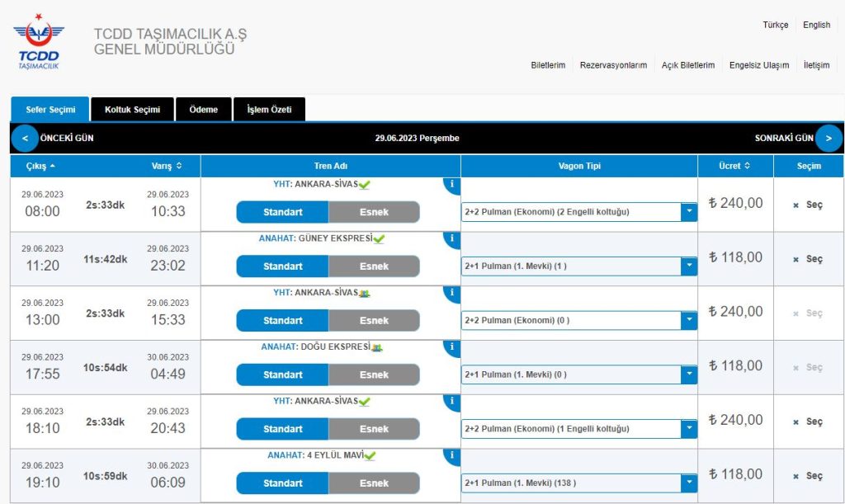Sort by Ücret column arrows
This screenshot has height=504, width=845.
point(747,166)
